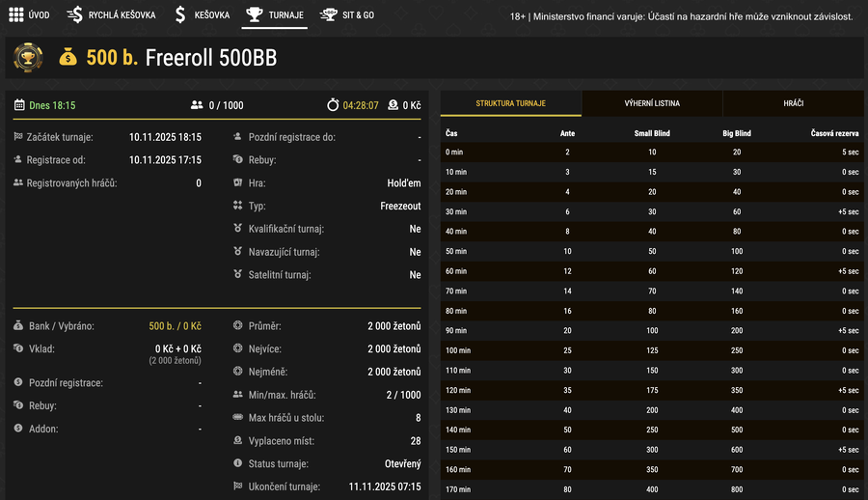Click the players icon for Min/max. hráčů
The height and width of the screenshot is (500, 868).
(237, 394)
